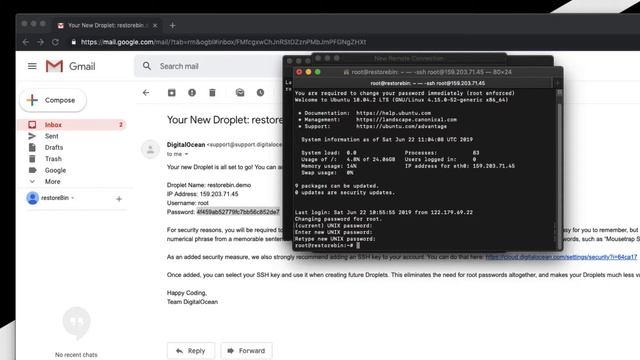Click the Reply button
Screen dimensions: 640x360
[x=191, y=351]
